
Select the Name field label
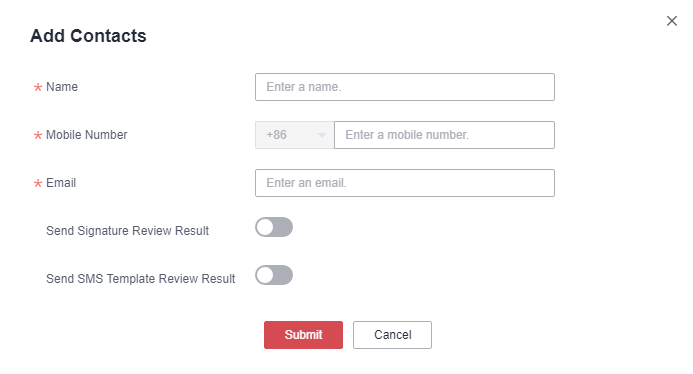tap(62, 87)
